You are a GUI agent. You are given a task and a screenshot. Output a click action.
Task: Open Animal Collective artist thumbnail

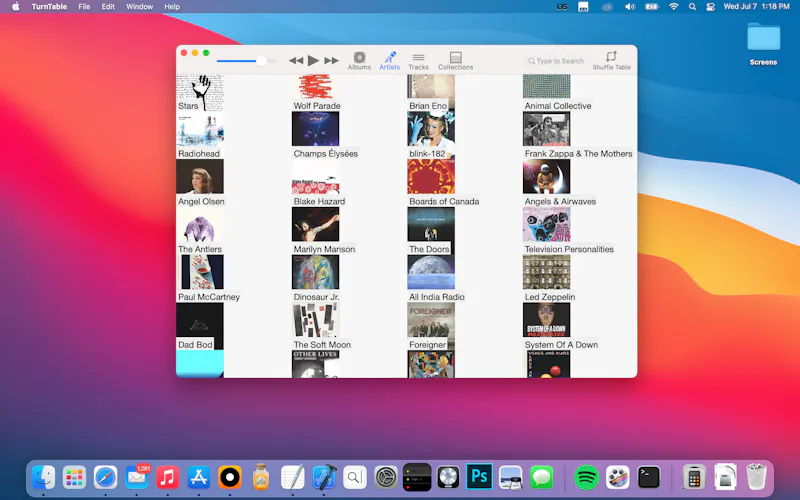click(x=546, y=86)
